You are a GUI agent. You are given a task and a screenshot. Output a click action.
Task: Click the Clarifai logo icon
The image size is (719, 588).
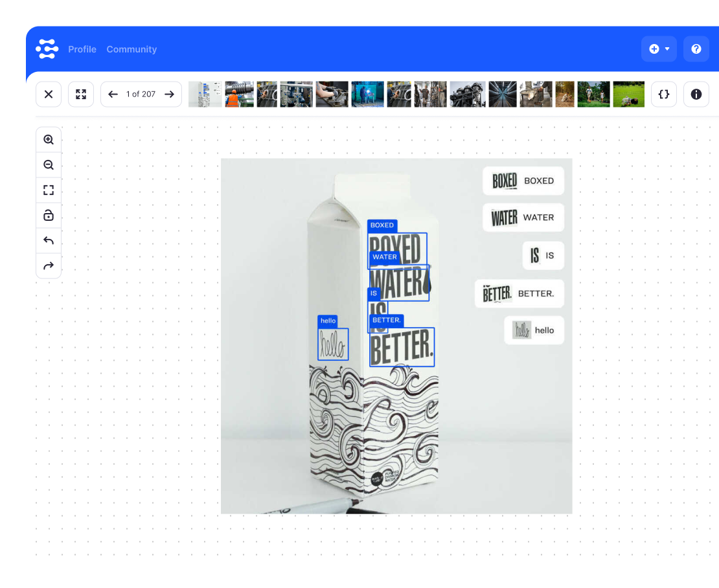click(x=47, y=49)
